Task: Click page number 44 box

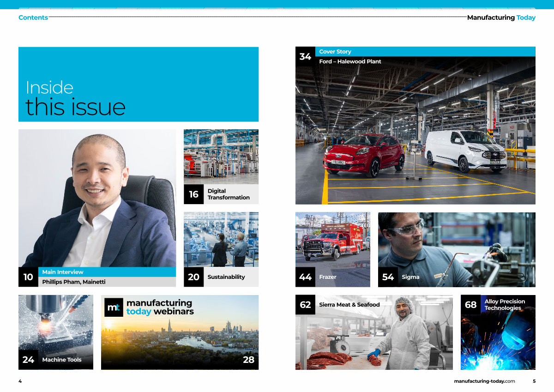Action: pyautogui.click(x=305, y=277)
